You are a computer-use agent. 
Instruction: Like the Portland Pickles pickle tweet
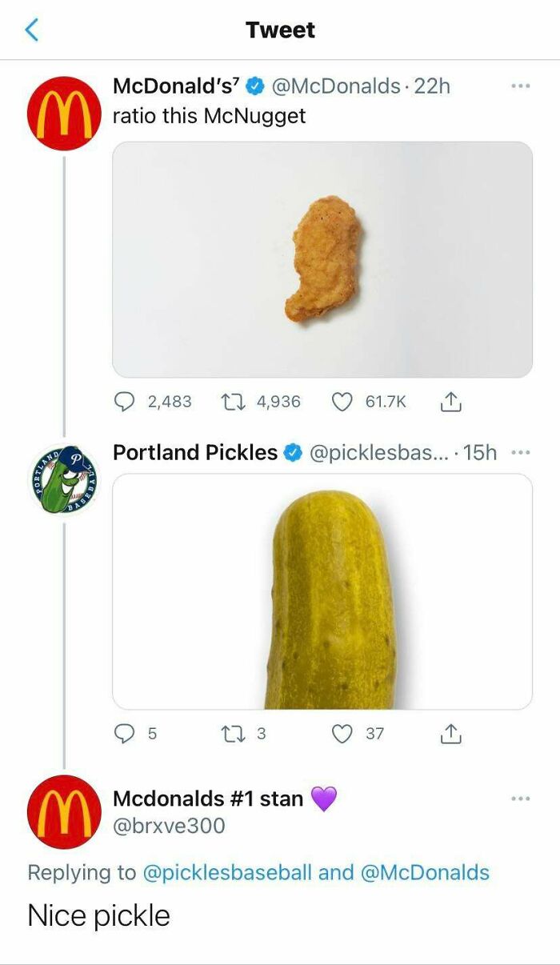click(342, 733)
